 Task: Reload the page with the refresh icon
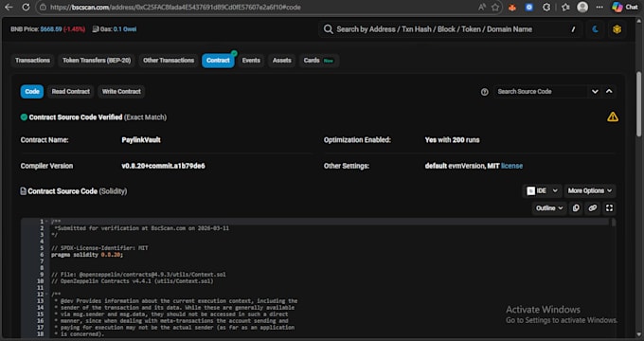click(x=26, y=7)
